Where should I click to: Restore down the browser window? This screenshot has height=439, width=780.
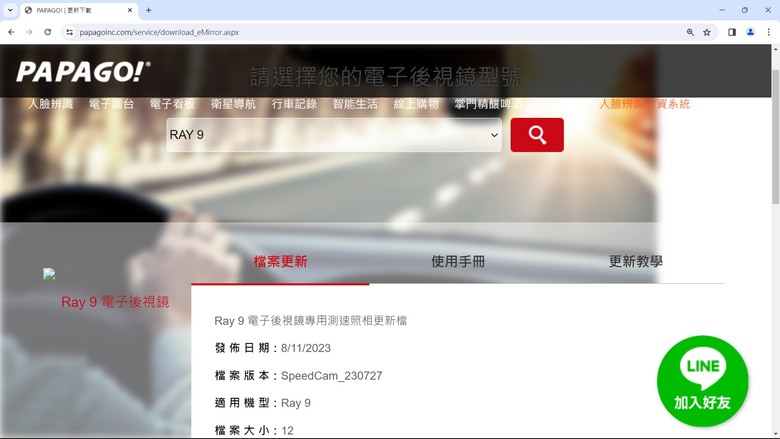(x=745, y=10)
